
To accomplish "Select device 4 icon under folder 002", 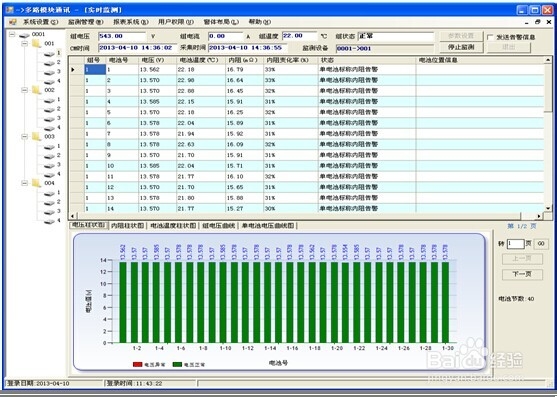I will [x=49, y=128].
